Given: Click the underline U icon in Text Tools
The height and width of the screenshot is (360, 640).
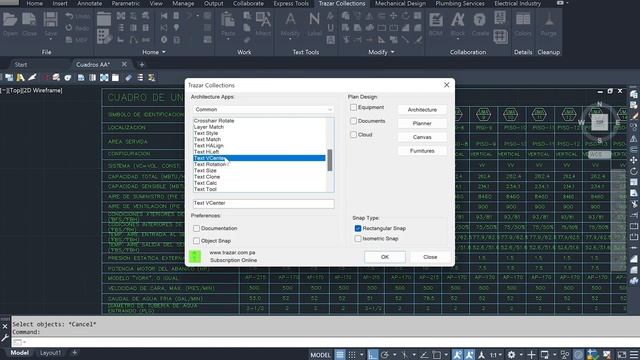Looking at the screenshot, I should (330, 28).
